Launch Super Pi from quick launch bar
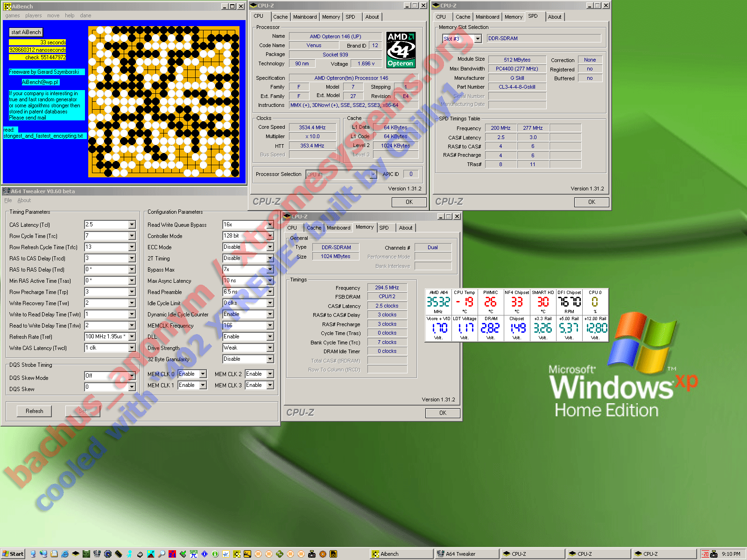The width and height of the screenshot is (747, 560). click(193, 554)
